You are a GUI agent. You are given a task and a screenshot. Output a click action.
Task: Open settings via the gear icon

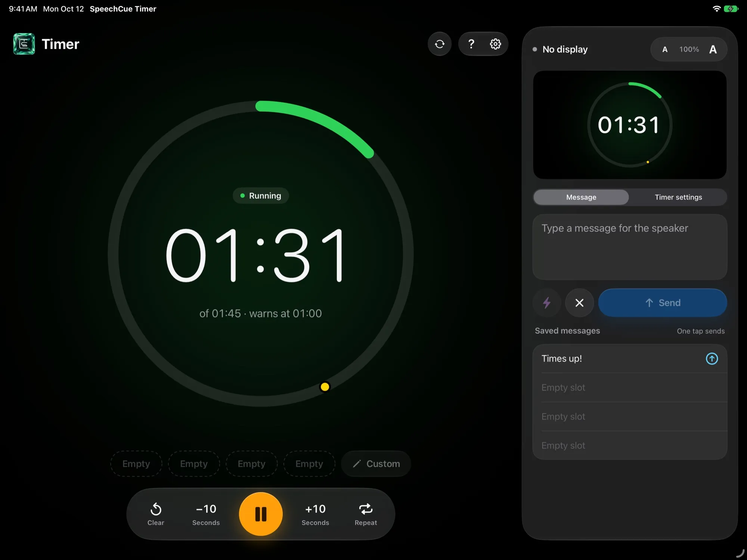point(495,44)
